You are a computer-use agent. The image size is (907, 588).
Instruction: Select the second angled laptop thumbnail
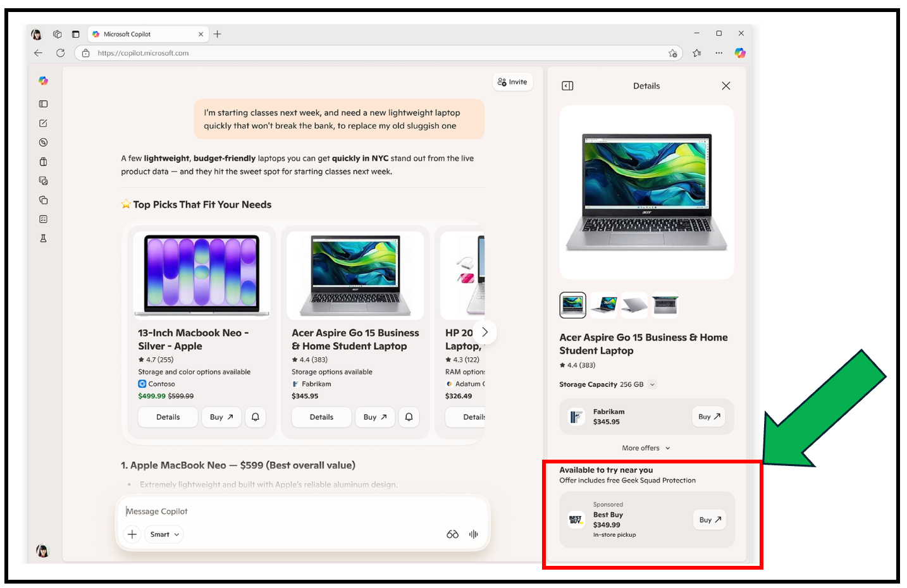tap(604, 305)
